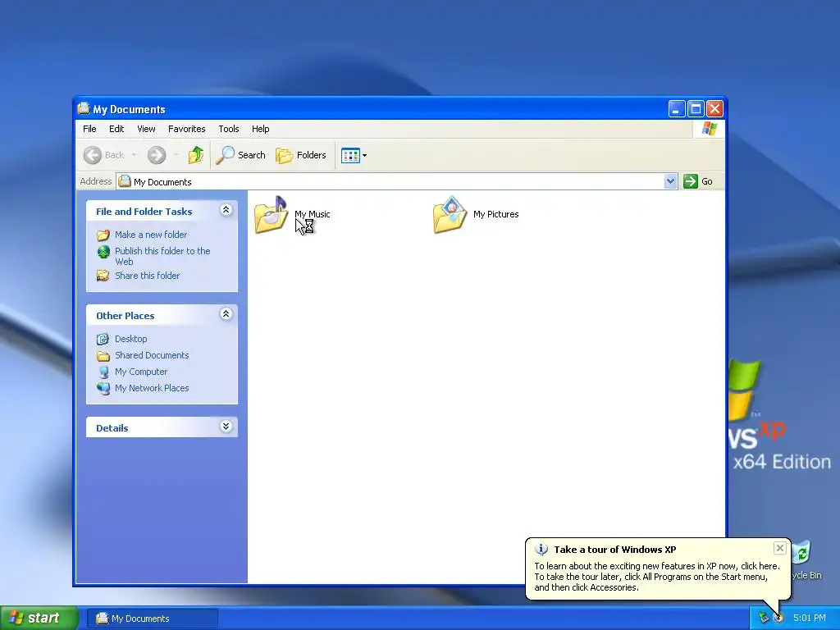Open the Favorites menu

coord(186,129)
